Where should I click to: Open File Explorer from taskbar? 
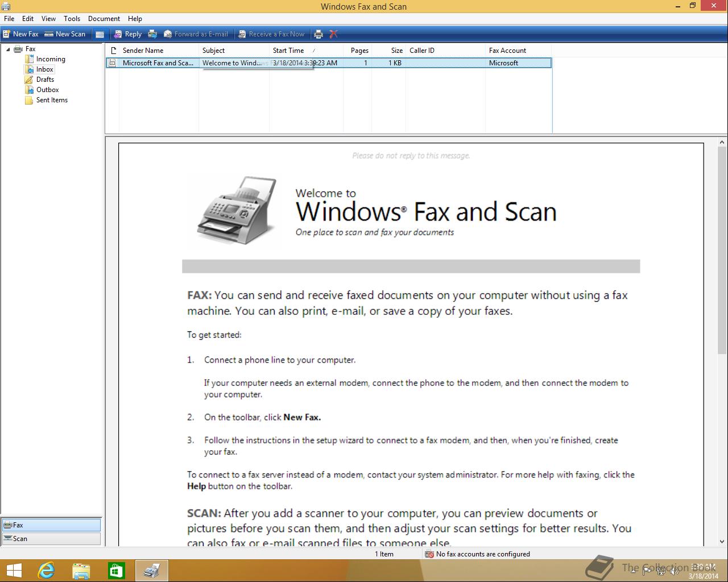tap(81, 571)
